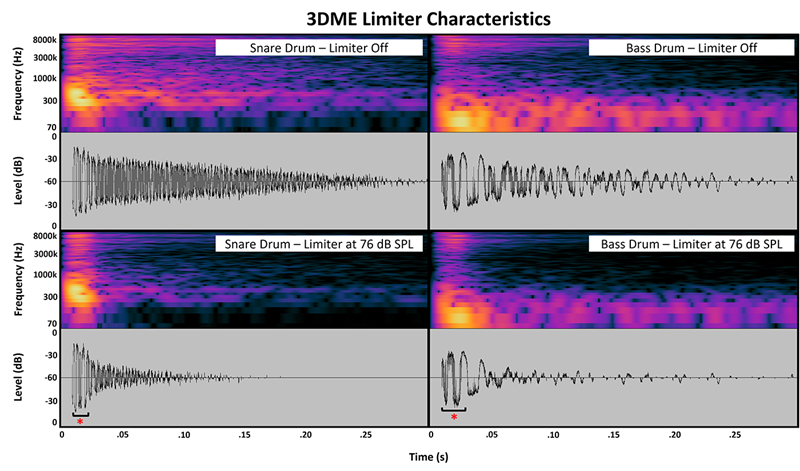Click the .10 time tick under snare drum plots
Viewport: 800px width, 471px height.
pyautogui.click(x=184, y=435)
